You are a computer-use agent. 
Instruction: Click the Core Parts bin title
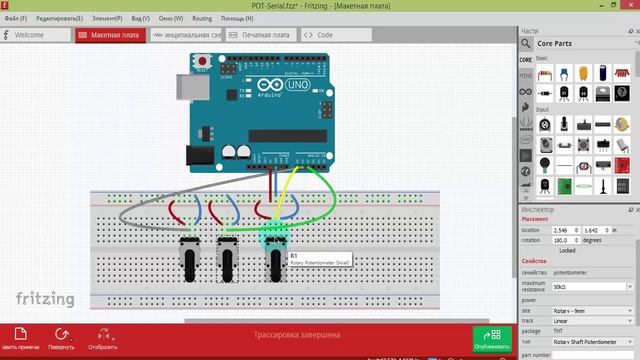[554, 44]
